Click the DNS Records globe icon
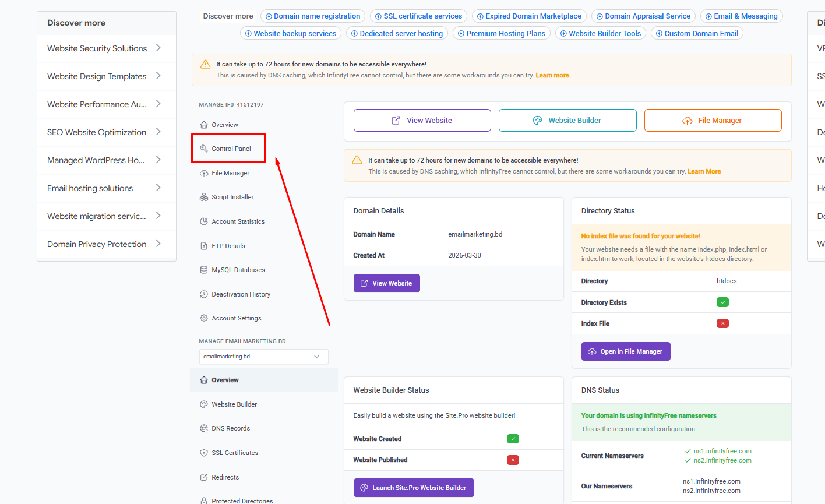Image resolution: width=825 pixels, height=504 pixels. pyautogui.click(x=204, y=428)
